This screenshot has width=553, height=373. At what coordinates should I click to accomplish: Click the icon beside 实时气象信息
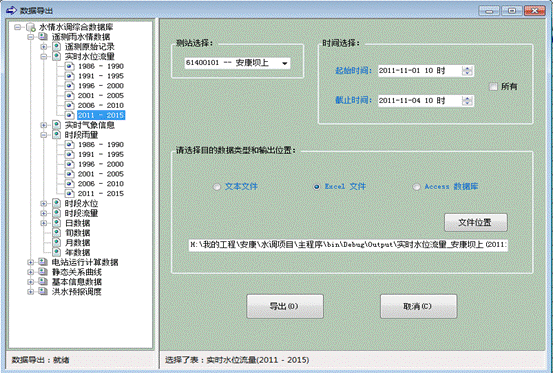(56, 125)
